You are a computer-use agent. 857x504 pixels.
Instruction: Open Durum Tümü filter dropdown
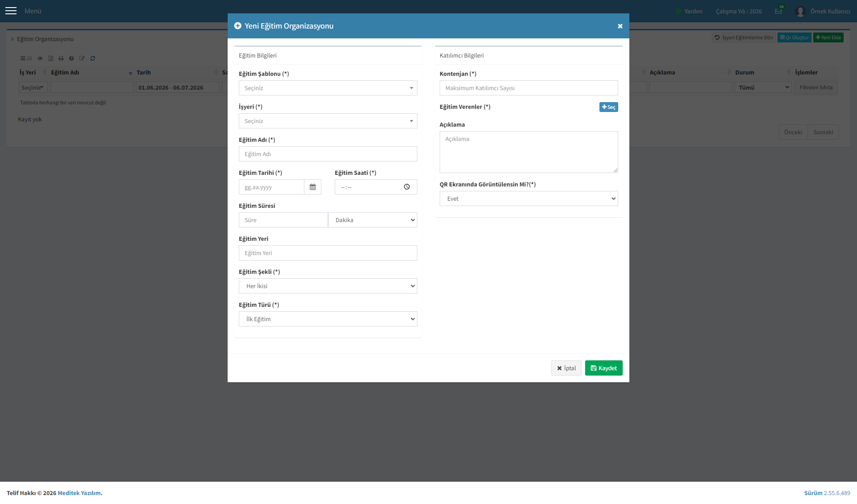pos(763,87)
